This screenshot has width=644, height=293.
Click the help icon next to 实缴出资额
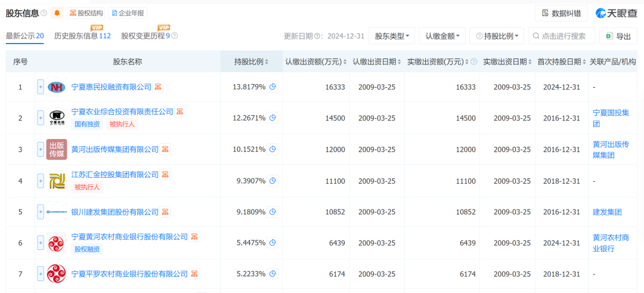click(474, 61)
